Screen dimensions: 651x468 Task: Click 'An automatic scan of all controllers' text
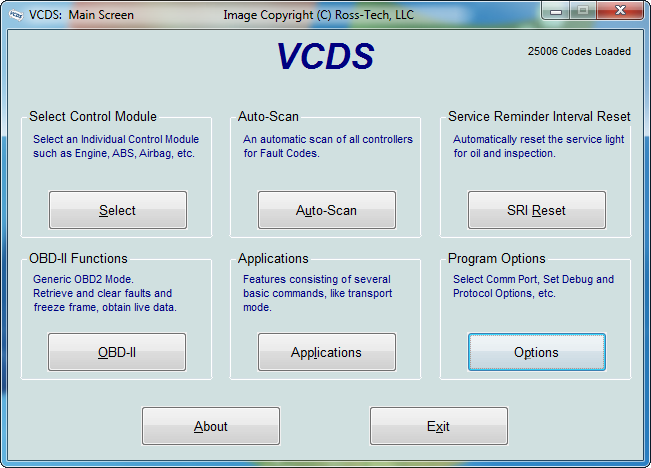click(328, 139)
